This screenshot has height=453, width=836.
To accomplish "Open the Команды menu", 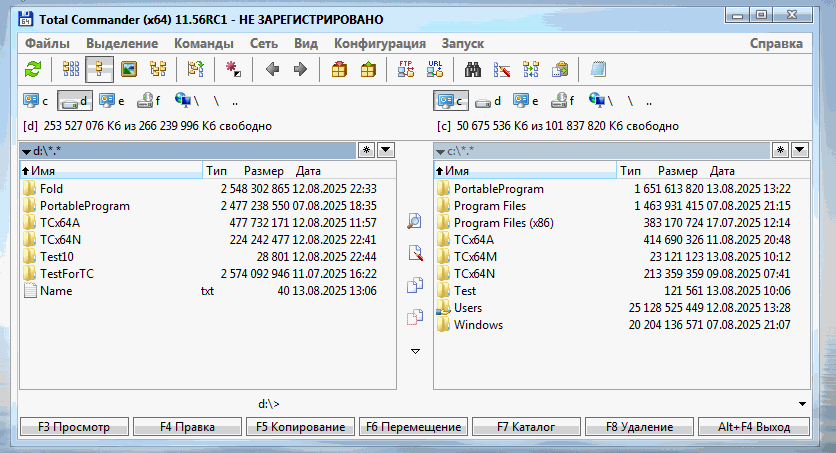I will (x=204, y=44).
